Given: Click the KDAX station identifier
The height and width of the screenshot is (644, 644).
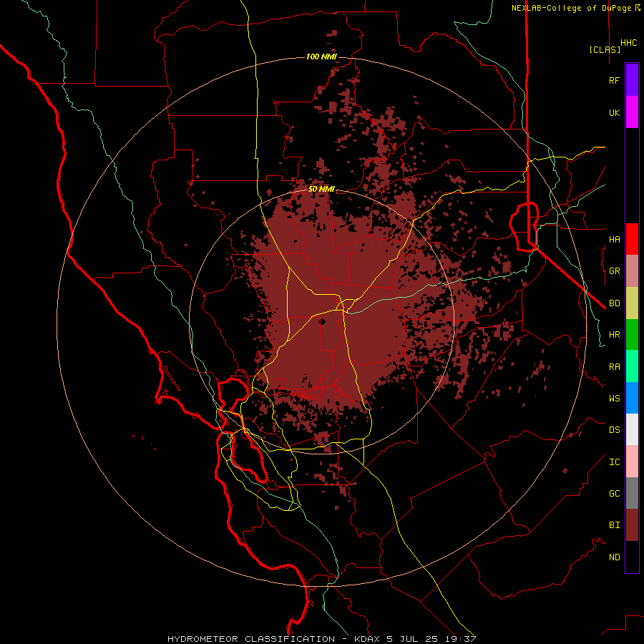Looking at the screenshot, I should (x=368, y=639).
